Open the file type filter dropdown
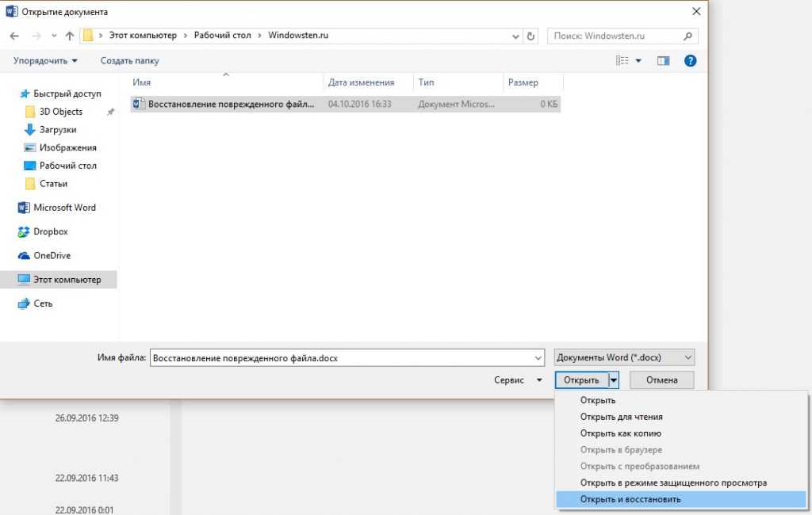 click(625, 357)
